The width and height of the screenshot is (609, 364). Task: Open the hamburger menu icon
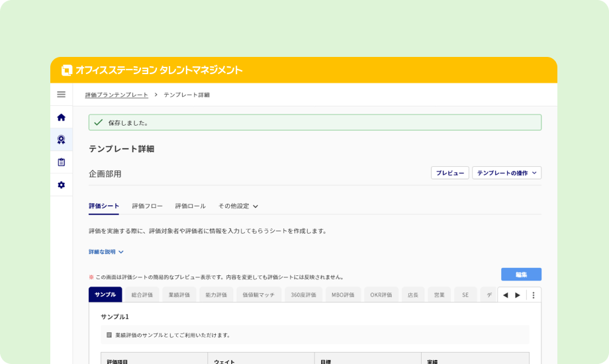pyautogui.click(x=61, y=95)
